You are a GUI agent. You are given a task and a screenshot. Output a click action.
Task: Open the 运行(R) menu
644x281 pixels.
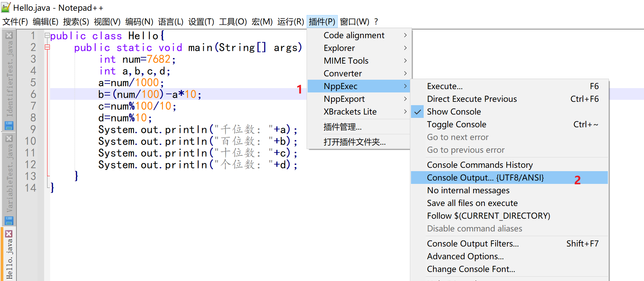click(291, 22)
